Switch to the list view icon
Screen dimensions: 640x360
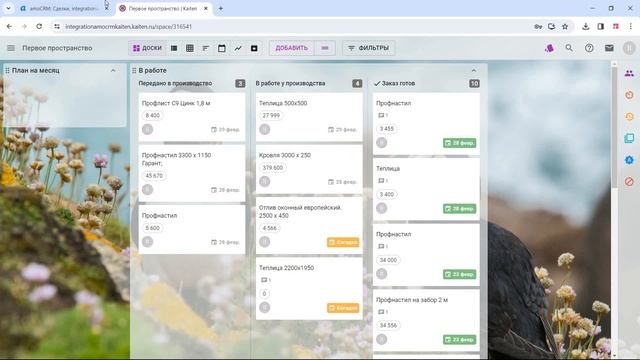point(174,48)
